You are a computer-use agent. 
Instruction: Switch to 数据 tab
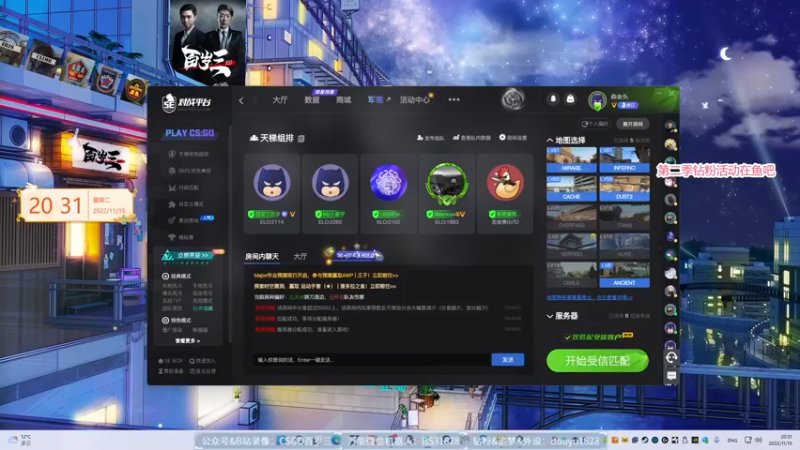(x=312, y=100)
